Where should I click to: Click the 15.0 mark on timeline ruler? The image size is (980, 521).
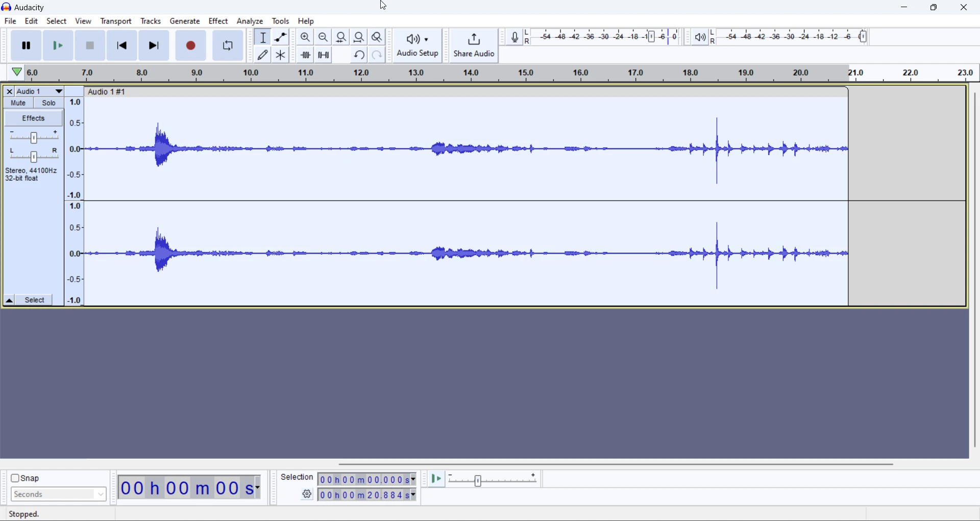click(526, 73)
